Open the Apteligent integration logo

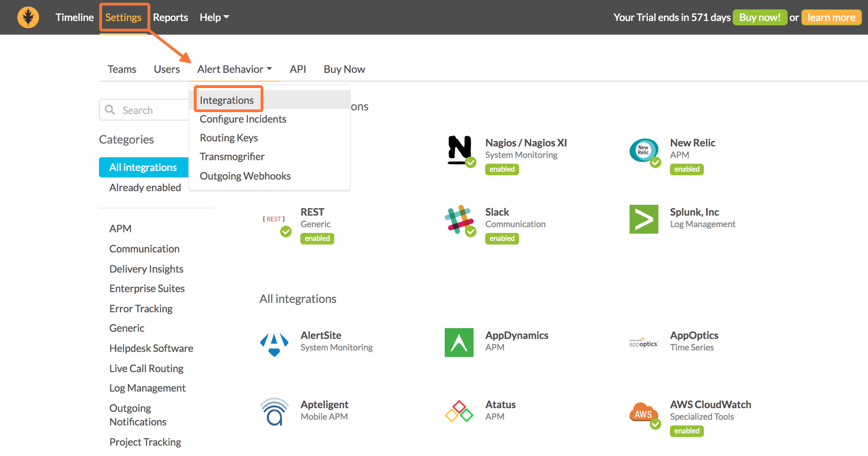pos(274,412)
